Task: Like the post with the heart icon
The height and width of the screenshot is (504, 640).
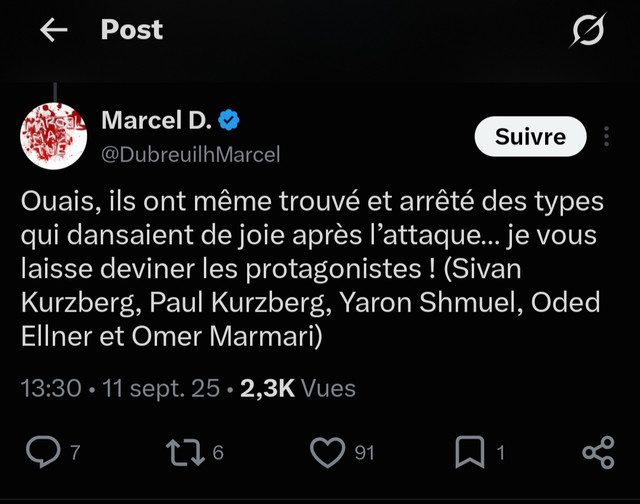Action: click(x=327, y=452)
